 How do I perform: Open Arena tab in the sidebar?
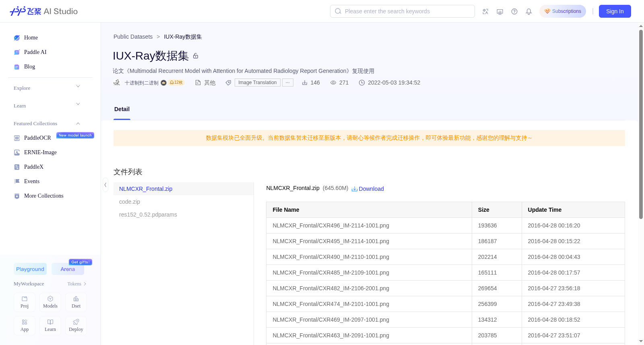(68, 269)
